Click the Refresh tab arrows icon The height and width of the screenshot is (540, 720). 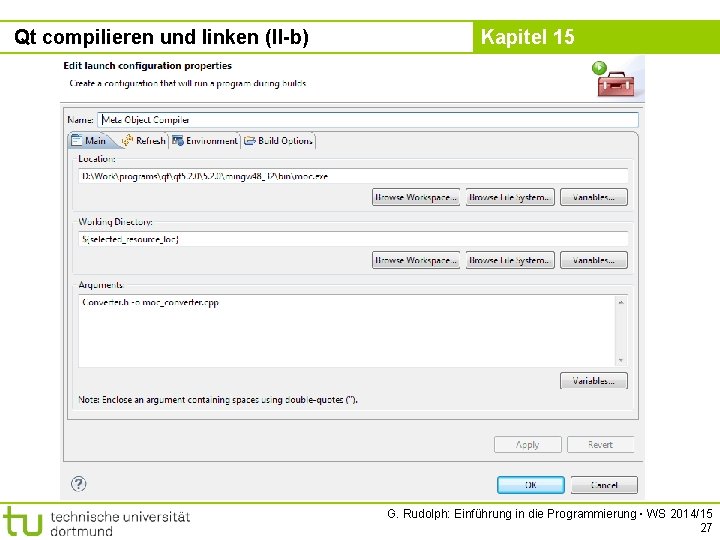pos(127,140)
